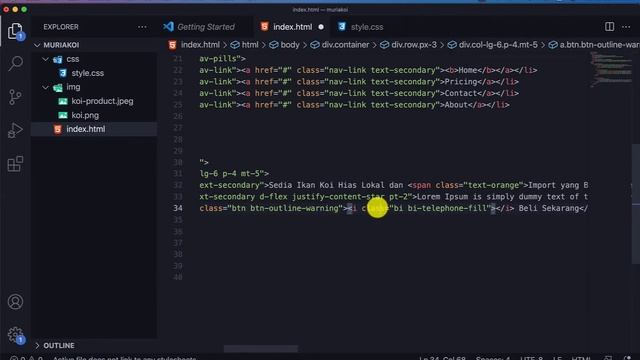Click the horizontal scrollbar thumb under the editor
Viewport: 640px width, 360px height.
pyautogui.click(x=261, y=349)
